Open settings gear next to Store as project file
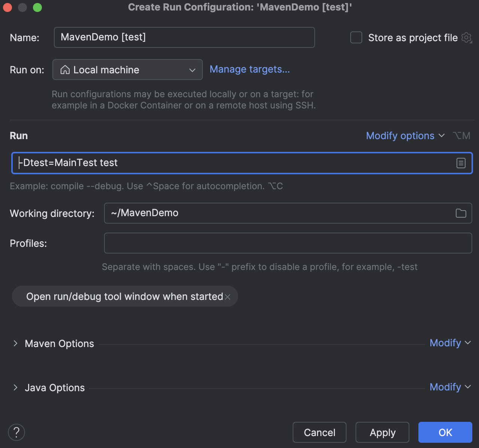The width and height of the screenshot is (479, 448). [x=466, y=37]
